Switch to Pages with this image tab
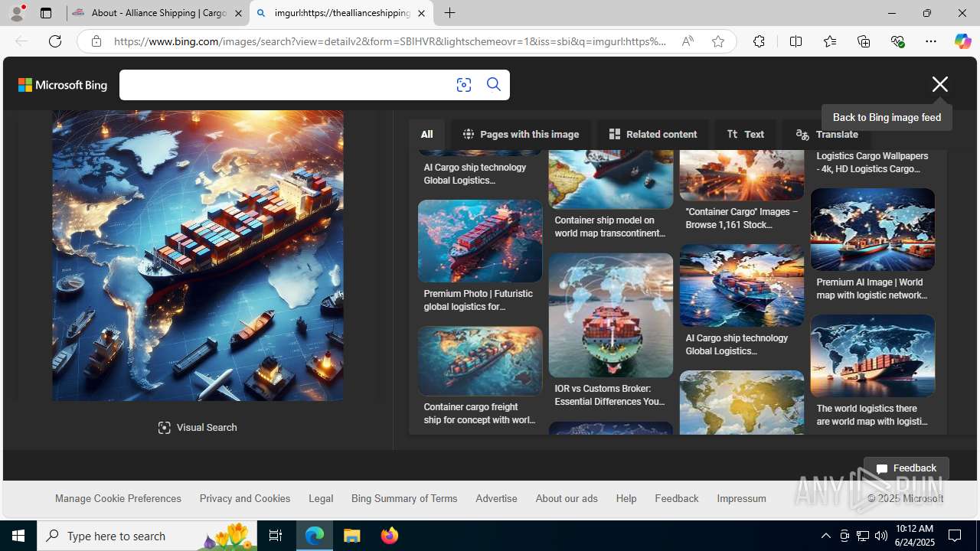Screen dimensions: 980x551 coord(521,134)
